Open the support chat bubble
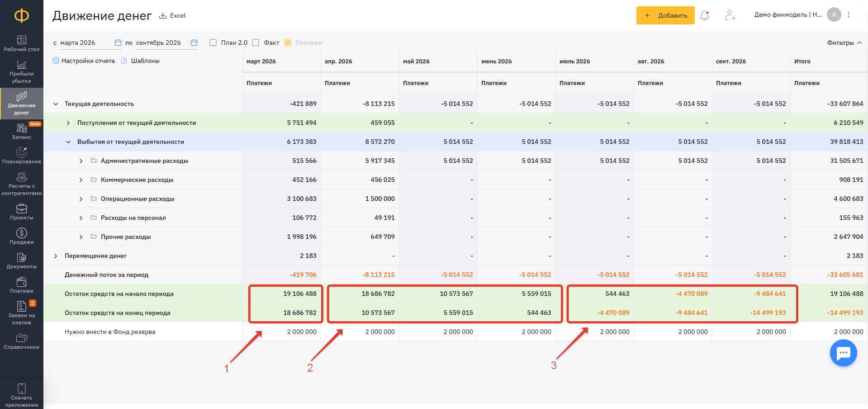The image size is (868, 409). pyautogui.click(x=843, y=353)
